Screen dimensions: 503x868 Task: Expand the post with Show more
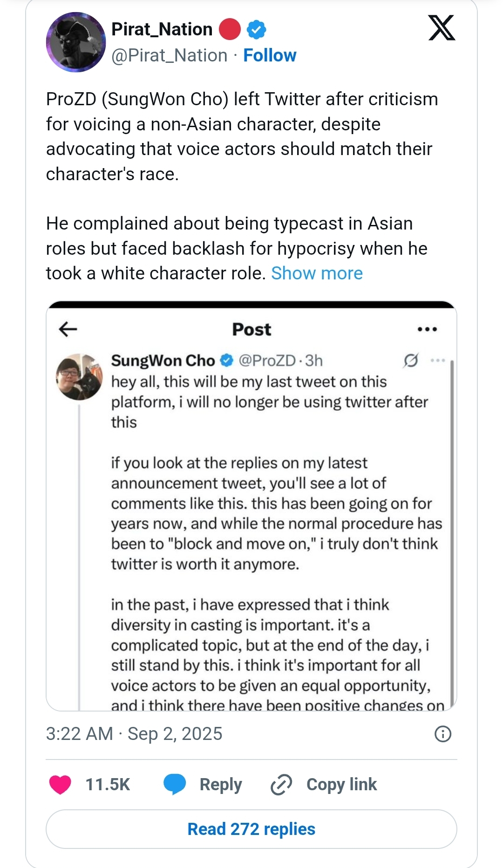click(317, 273)
